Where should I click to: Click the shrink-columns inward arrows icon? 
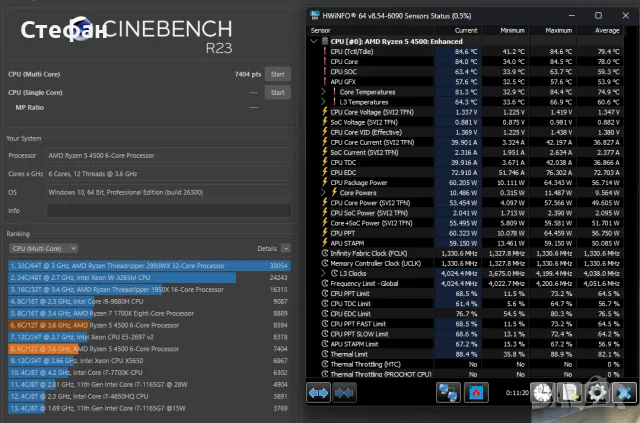344,393
